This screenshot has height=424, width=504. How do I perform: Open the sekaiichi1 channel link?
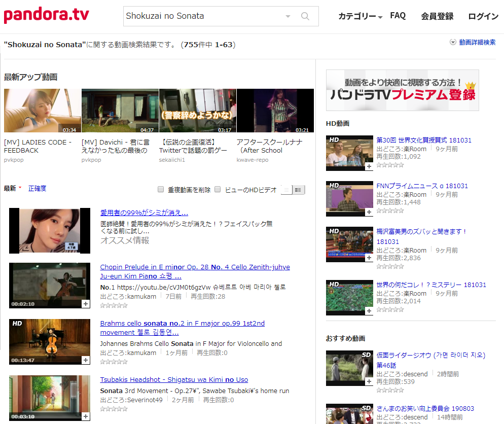[172, 160]
